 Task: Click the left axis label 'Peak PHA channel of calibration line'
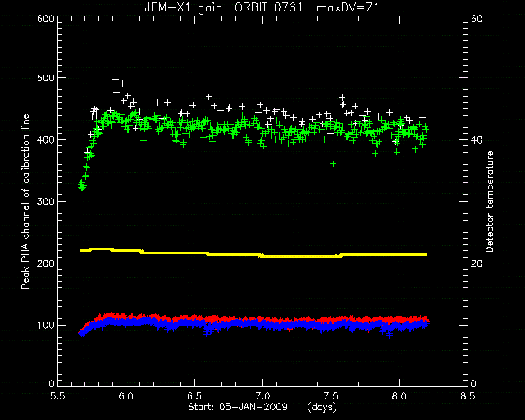point(25,202)
